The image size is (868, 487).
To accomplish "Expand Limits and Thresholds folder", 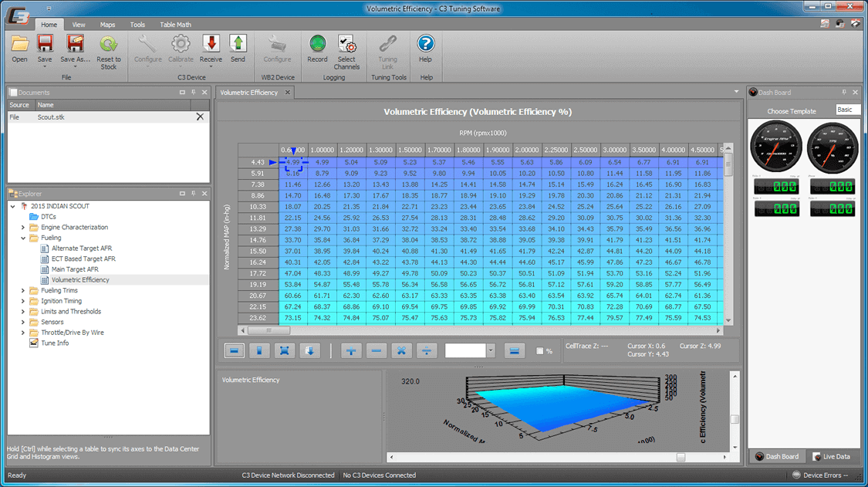I will click(23, 311).
